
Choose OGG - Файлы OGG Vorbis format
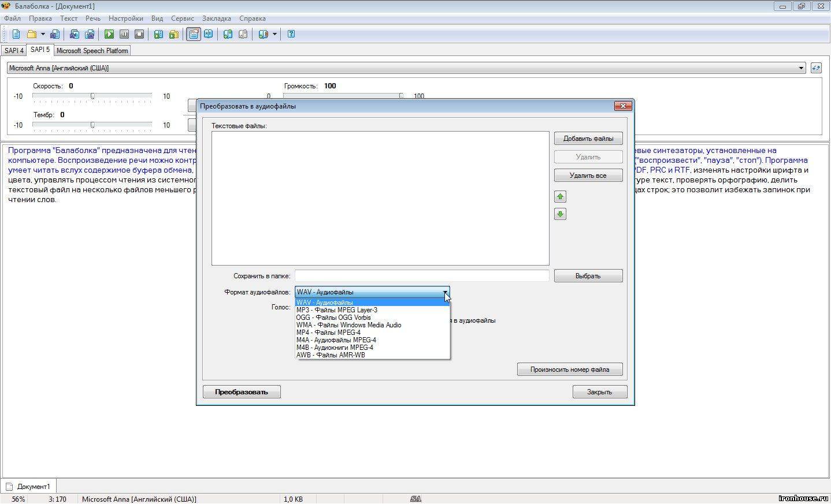(x=372, y=318)
